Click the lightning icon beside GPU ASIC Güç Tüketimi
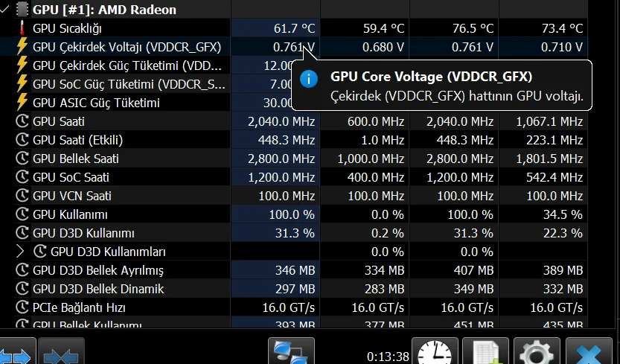Screen dimensions: 620x364 click(22, 103)
